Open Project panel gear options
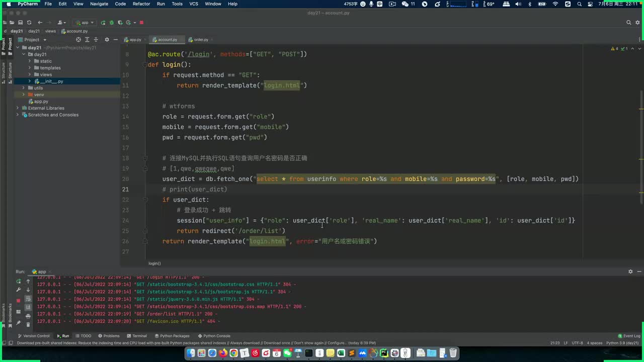The width and height of the screenshot is (644, 362). [x=106, y=40]
